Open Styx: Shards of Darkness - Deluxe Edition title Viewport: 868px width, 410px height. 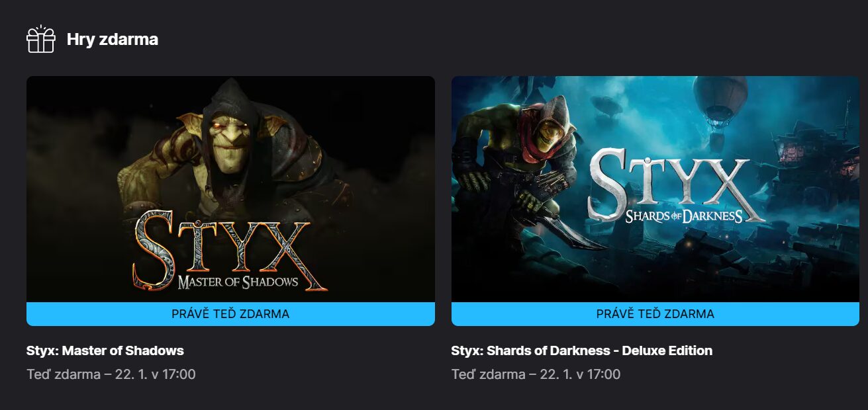582,350
